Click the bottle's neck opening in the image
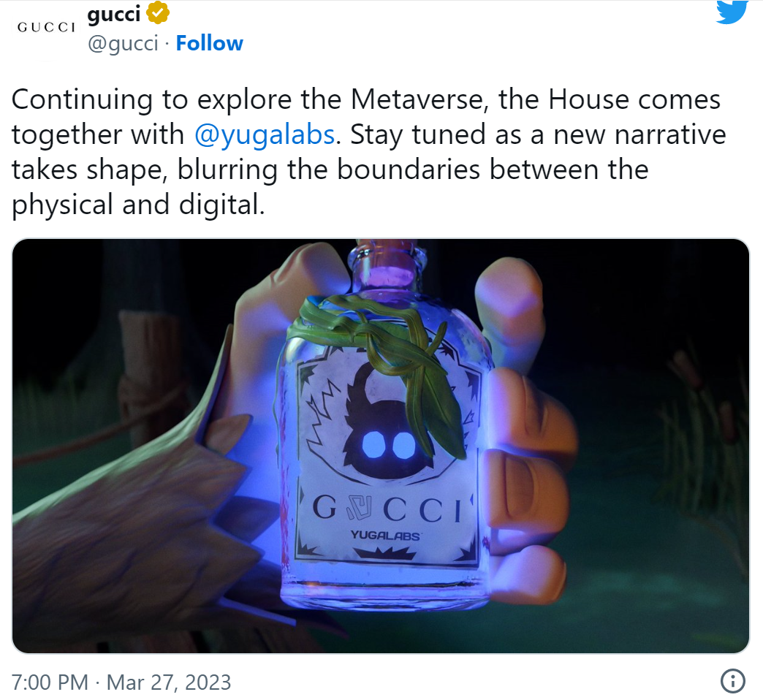763x700 pixels. pos(387,260)
